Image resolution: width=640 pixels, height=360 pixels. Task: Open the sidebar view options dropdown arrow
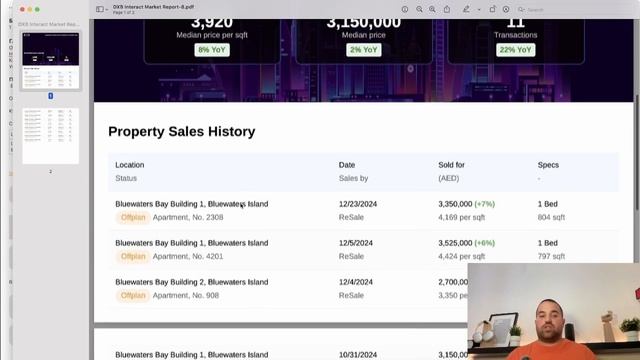click(107, 9)
